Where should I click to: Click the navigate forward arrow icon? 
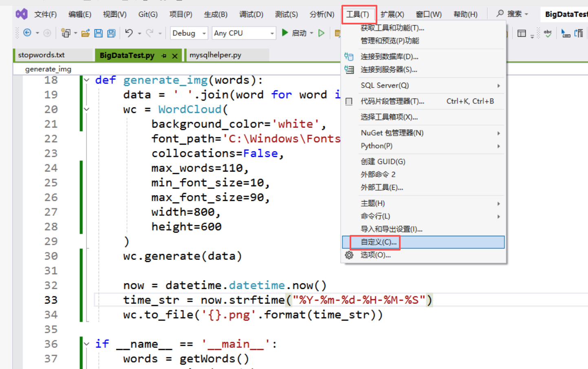[x=47, y=33]
